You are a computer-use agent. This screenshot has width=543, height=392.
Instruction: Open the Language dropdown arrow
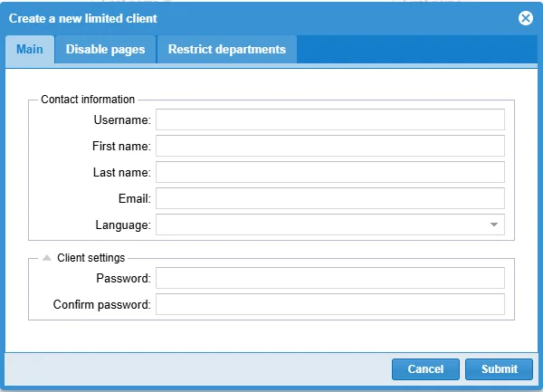coord(494,225)
